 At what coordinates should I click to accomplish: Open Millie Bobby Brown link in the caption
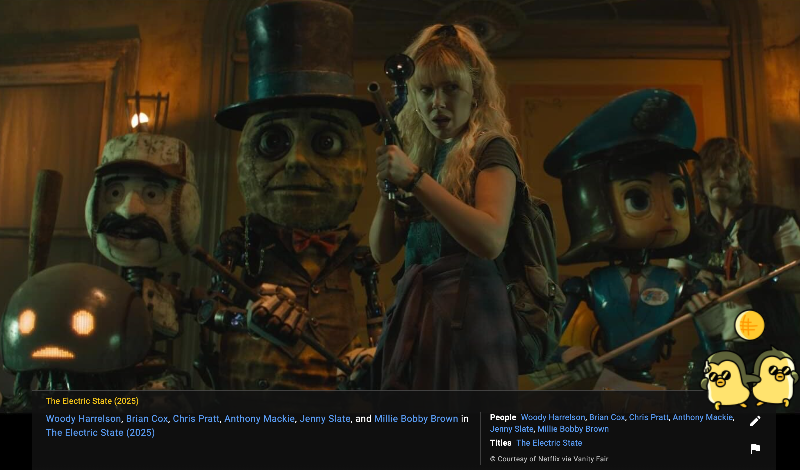(416, 419)
